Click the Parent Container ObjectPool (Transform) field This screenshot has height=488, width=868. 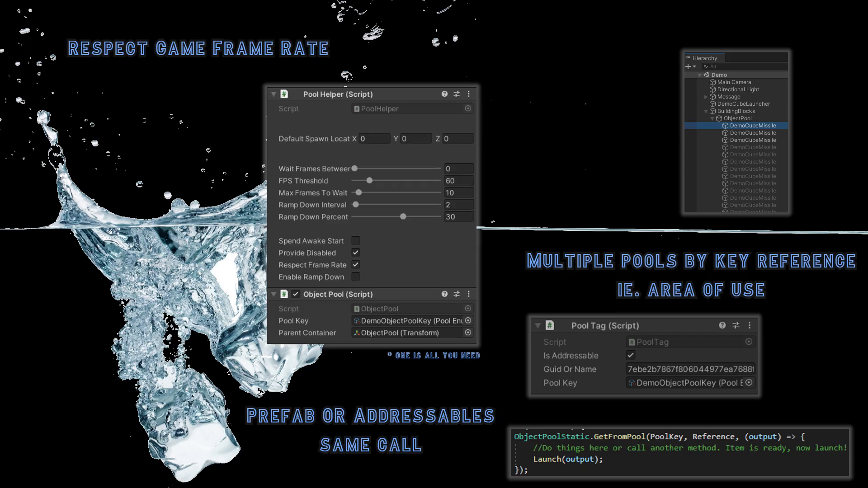pos(412,333)
